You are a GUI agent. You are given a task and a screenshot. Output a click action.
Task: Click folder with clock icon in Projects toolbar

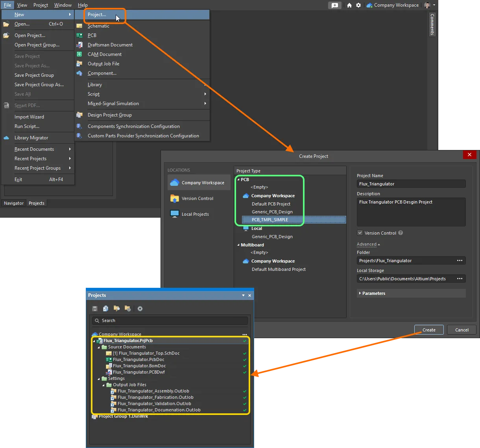(127, 309)
